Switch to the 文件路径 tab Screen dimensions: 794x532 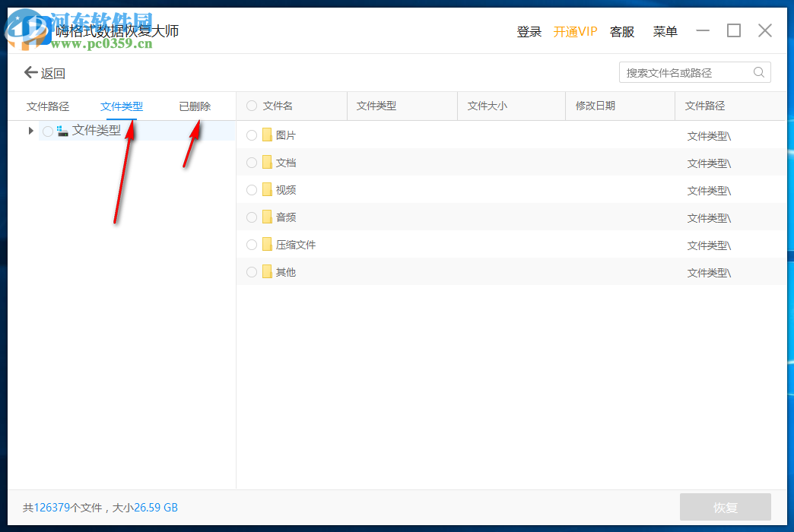pos(48,106)
